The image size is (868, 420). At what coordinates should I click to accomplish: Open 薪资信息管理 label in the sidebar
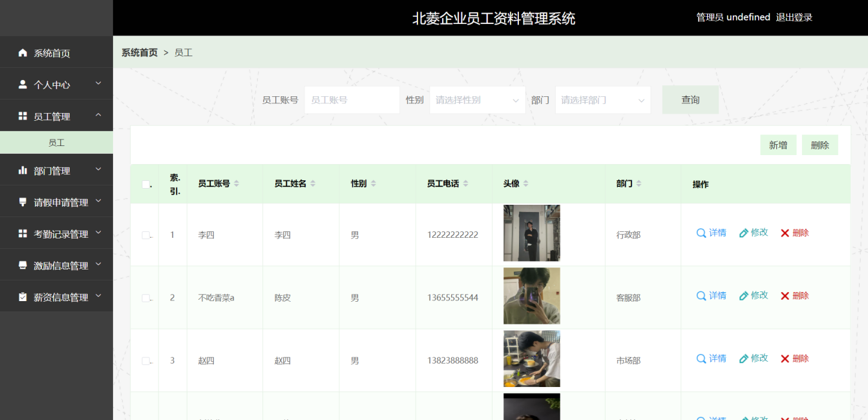tap(61, 297)
